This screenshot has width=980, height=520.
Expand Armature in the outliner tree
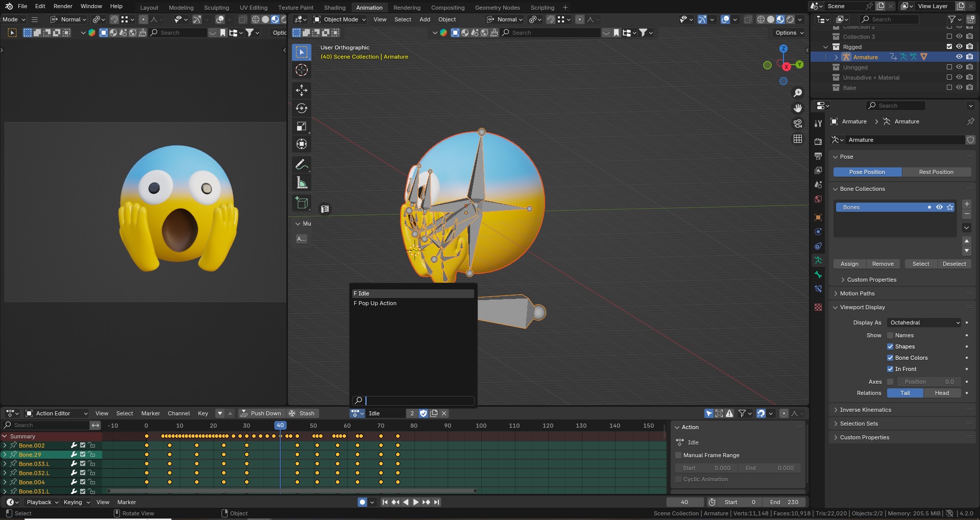tap(836, 57)
